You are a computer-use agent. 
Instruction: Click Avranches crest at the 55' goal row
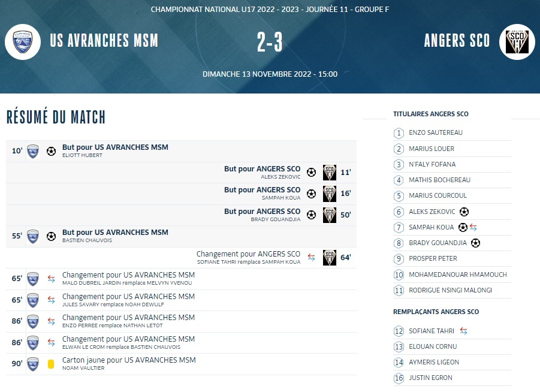[x=33, y=237]
